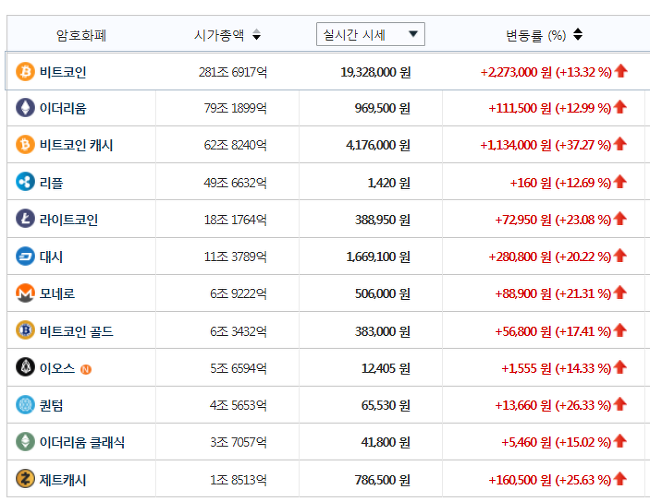Click the EOS black logo icon

pos(25,367)
